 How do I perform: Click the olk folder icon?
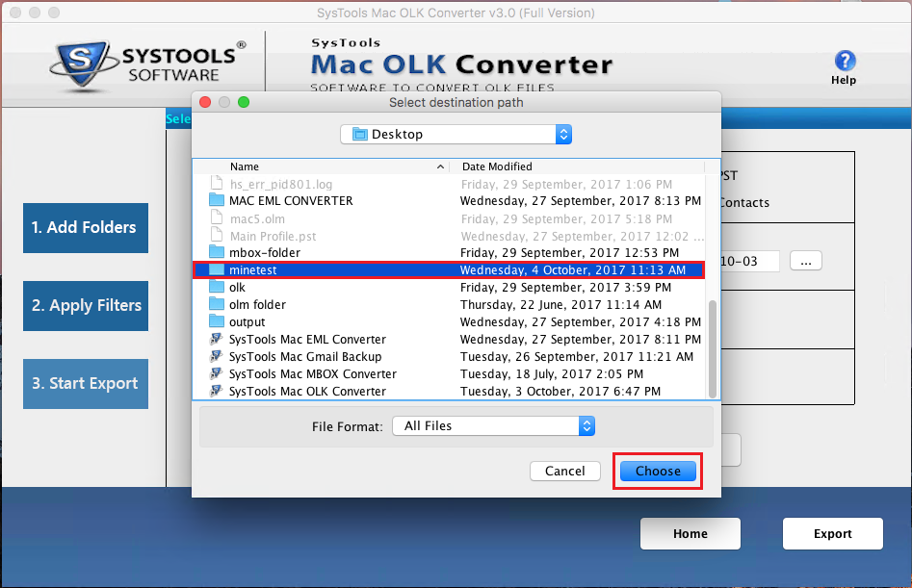point(217,287)
